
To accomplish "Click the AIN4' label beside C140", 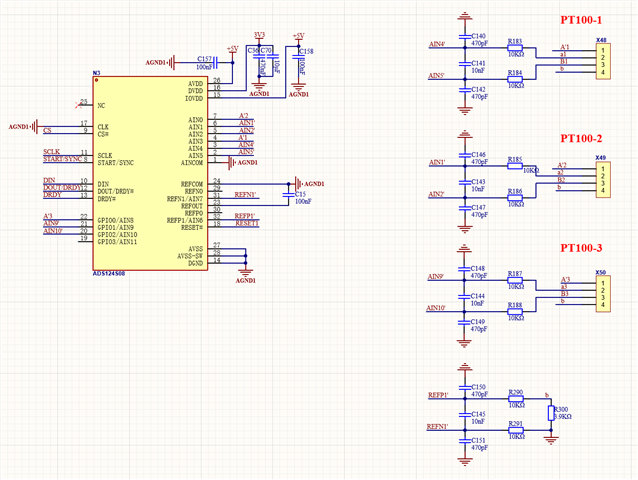I will point(437,44).
